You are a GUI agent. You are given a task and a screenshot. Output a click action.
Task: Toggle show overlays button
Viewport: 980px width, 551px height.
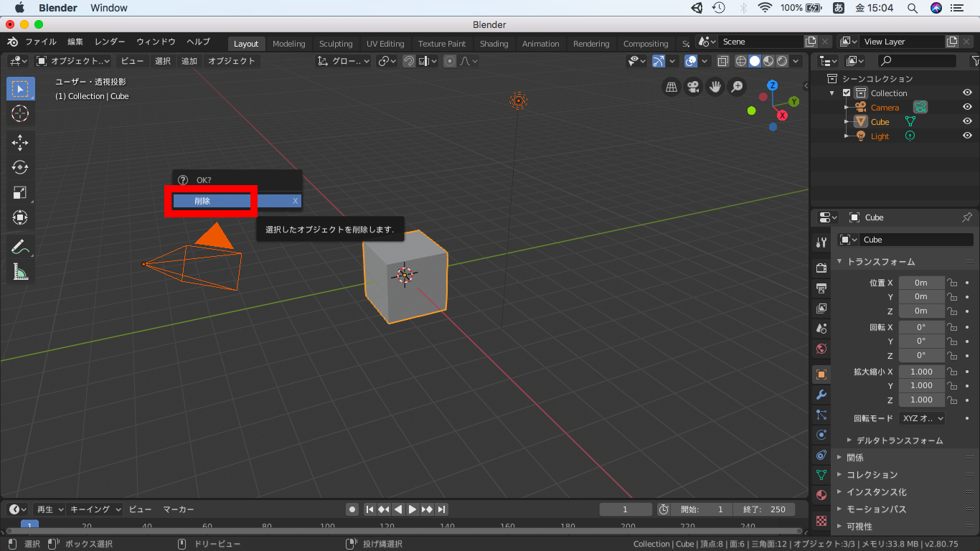click(691, 61)
